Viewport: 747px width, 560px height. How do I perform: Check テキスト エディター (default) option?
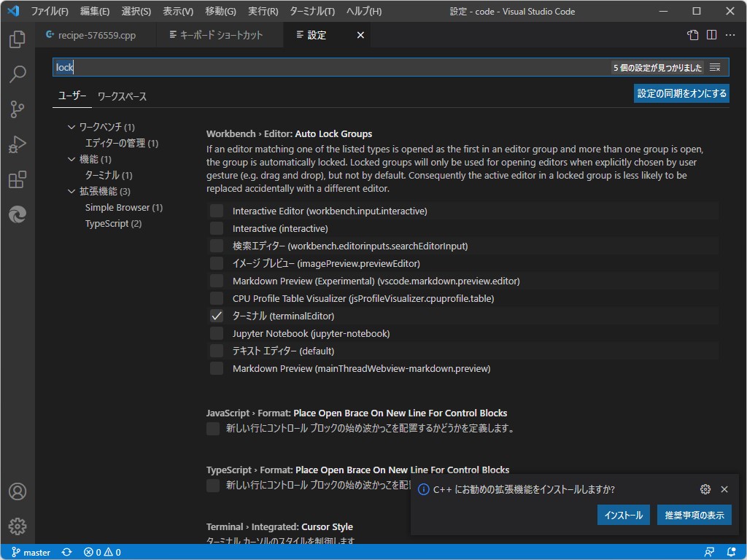click(x=217, y=351)
